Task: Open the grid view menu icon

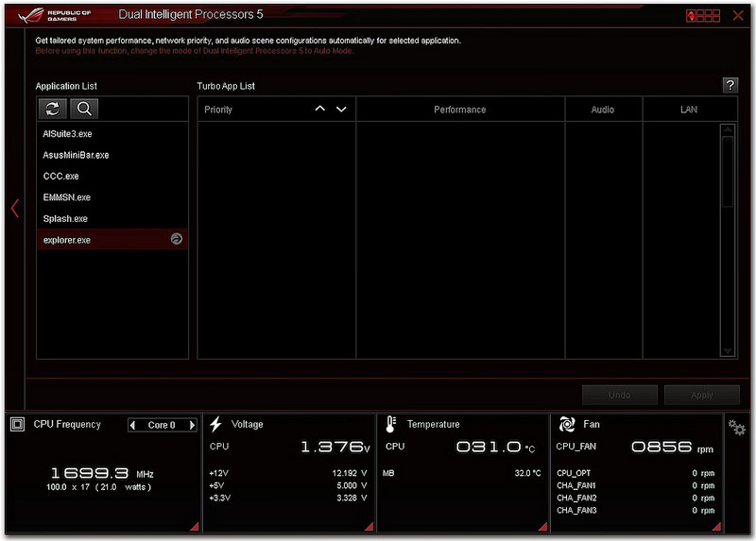Action: coord(703,16)
